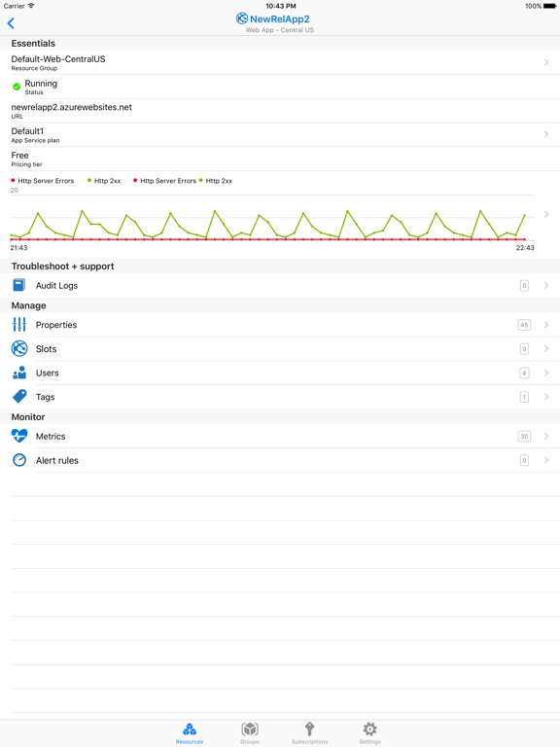The image size is (560, 747).
Task: Click the newrelapp2.azurewebsites.net URL
Action: coord(71,107)
